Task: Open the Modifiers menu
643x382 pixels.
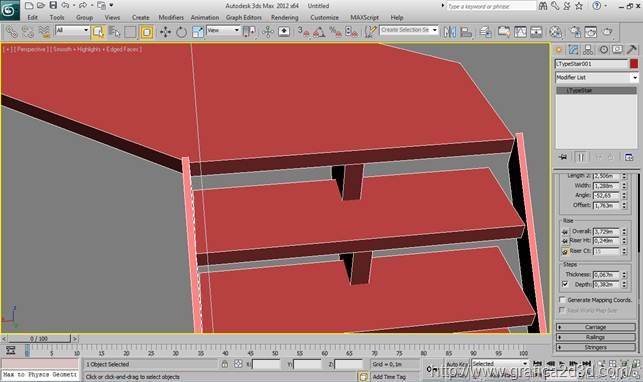Action: 171,18
